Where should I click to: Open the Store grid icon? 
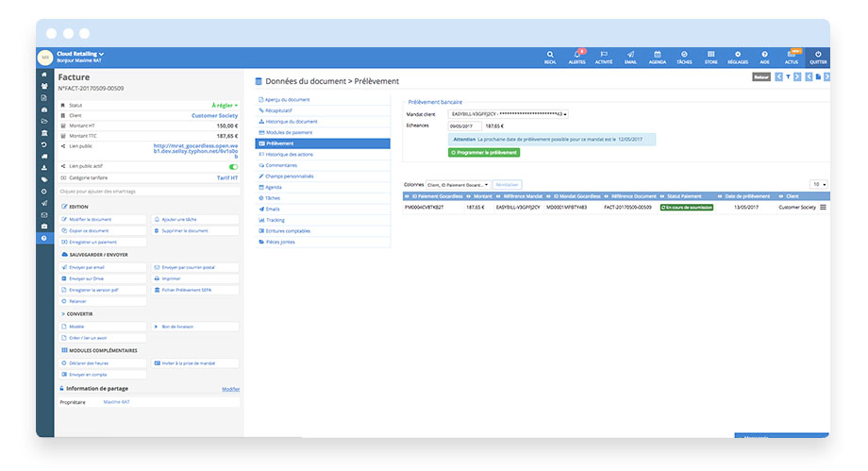click(x=710, y=54)
